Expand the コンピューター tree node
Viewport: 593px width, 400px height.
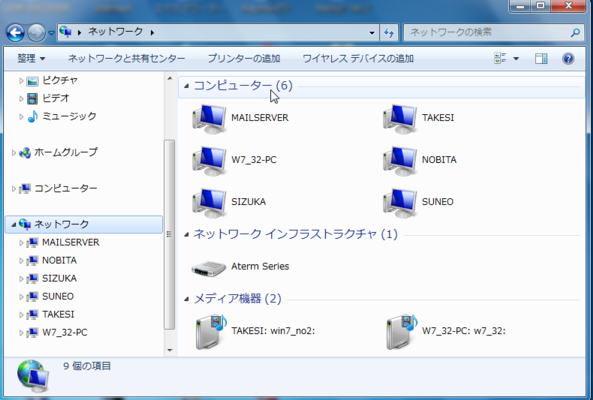(13, 189)
